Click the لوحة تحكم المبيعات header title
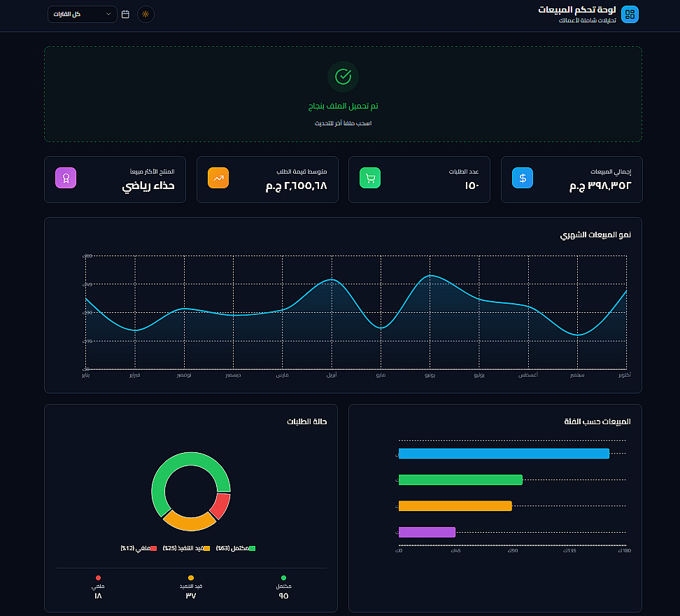Viewport: 680px width, 616px height. tap(576, 10)
